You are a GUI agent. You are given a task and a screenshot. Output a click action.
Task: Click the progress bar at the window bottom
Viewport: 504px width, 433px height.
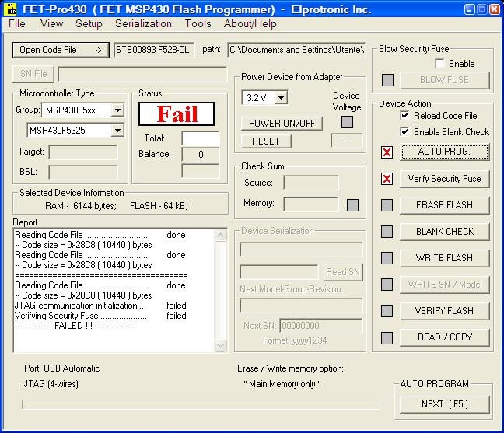tap(201, 404)
